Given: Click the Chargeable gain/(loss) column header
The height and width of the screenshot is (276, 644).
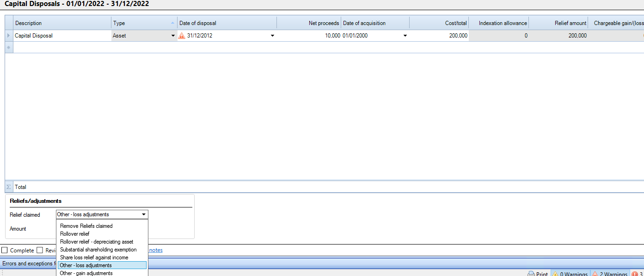Looking at the screenshot, I should pos(616,23).
